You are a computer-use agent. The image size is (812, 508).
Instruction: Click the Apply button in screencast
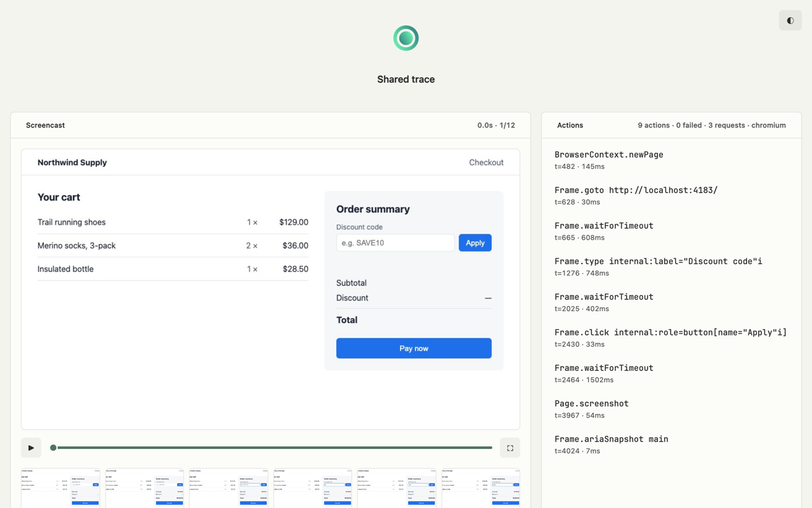[x=475, y=243]
